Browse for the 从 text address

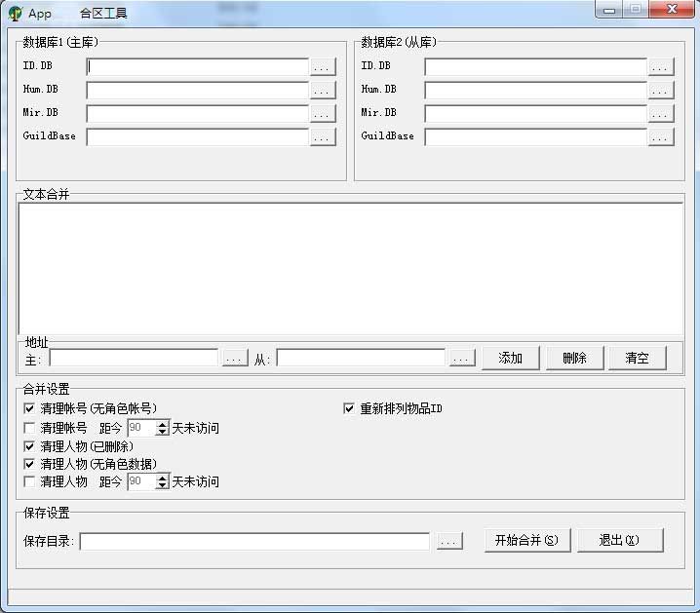pyautogui.click(x=462, y=358)
